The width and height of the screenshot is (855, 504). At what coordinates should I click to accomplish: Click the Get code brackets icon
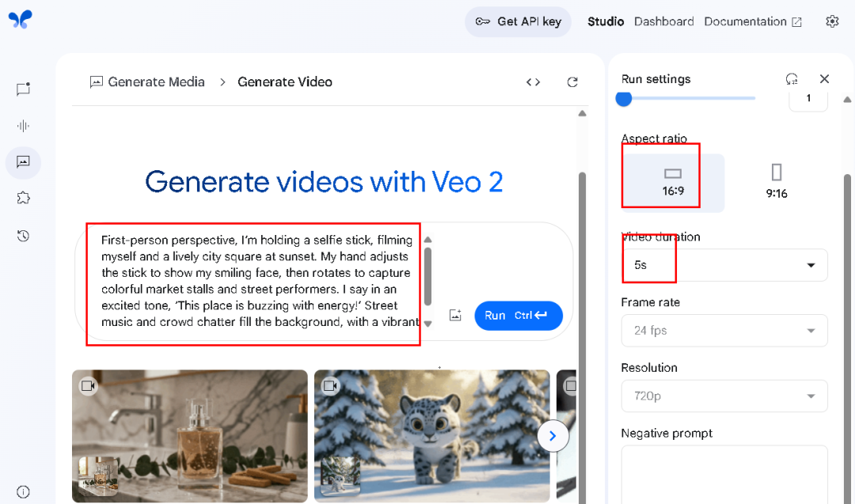click(533, 82)
